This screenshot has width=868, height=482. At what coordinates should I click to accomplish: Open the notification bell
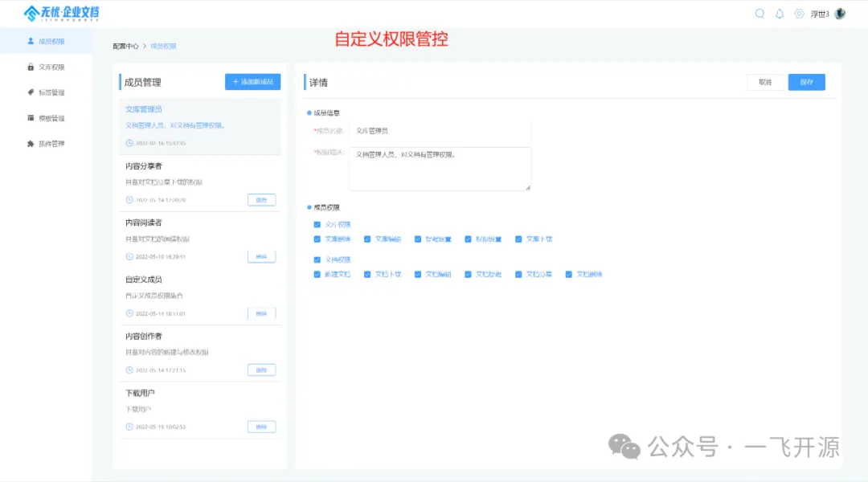coord(780,14)
